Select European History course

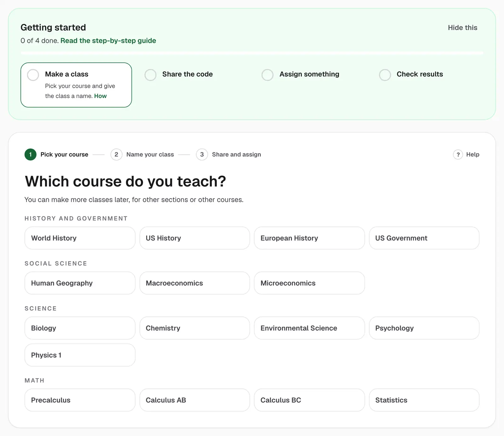pyautogui.click(x=309, y=238)
